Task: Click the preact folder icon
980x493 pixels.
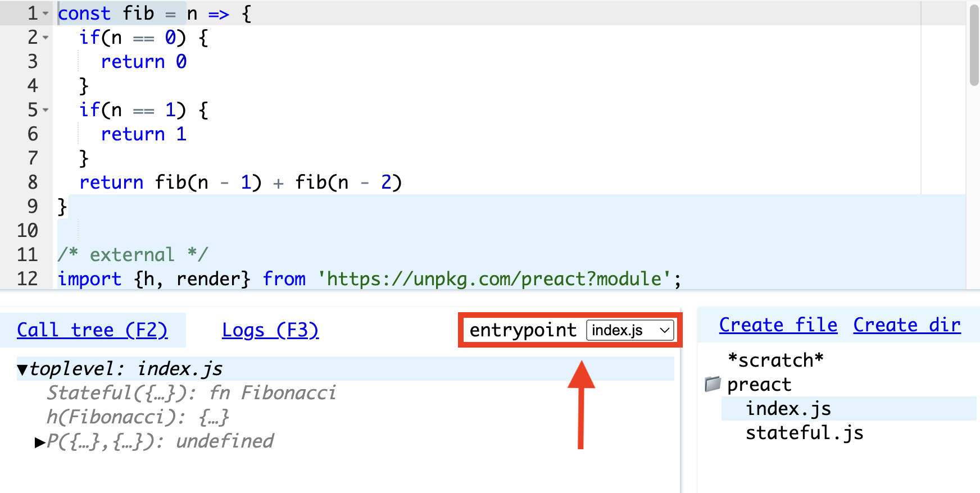Action: point(713,384)
